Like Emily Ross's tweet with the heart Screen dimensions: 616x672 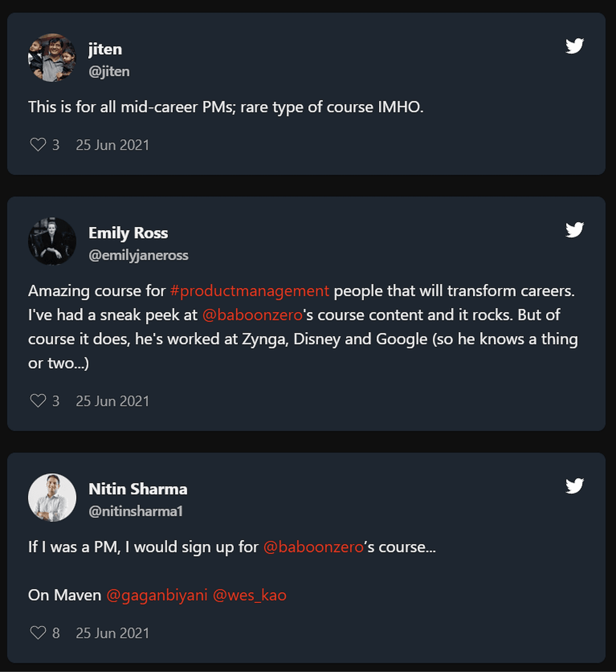pyautogui.click(x=38, y=401)
